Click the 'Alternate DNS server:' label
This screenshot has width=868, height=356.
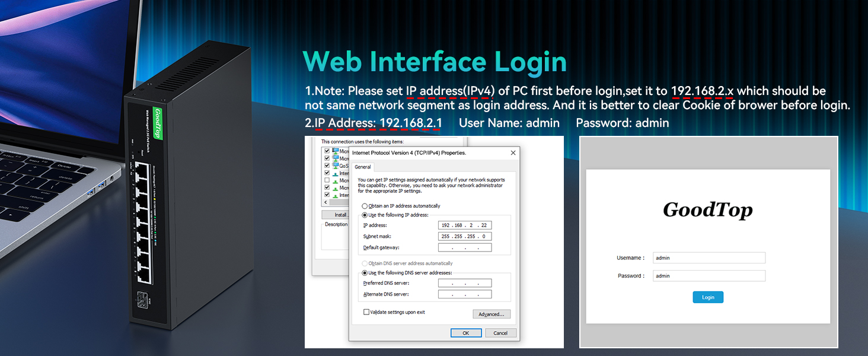tap(386, 294)
